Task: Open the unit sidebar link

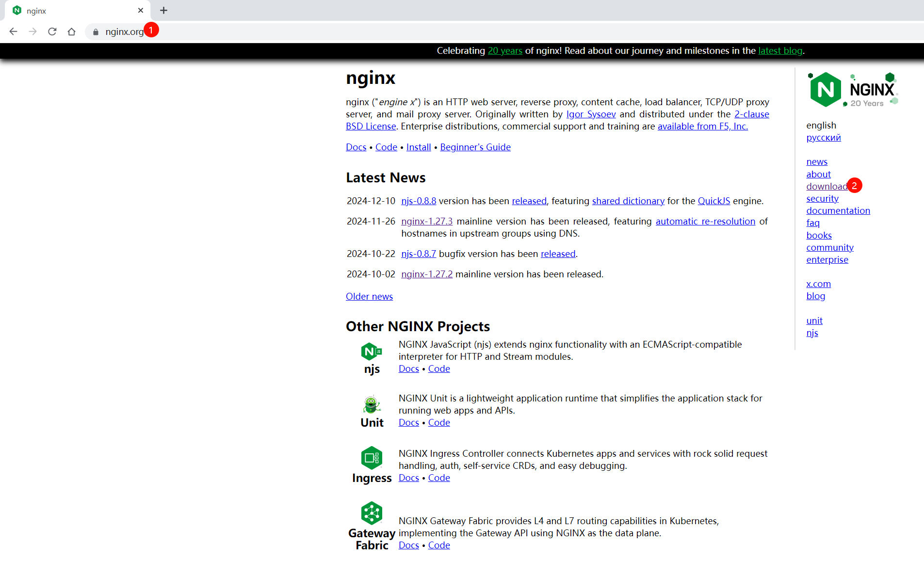Action: pos(814,320)
